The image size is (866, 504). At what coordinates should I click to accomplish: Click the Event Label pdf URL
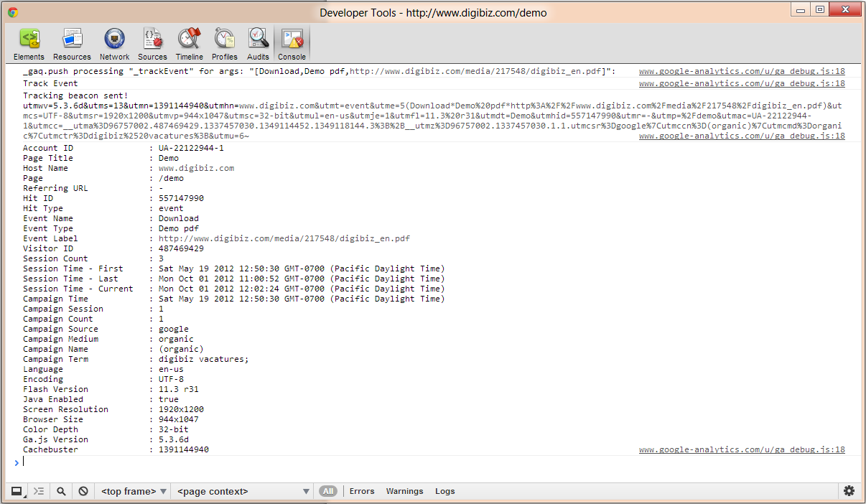tap(284, 238)
